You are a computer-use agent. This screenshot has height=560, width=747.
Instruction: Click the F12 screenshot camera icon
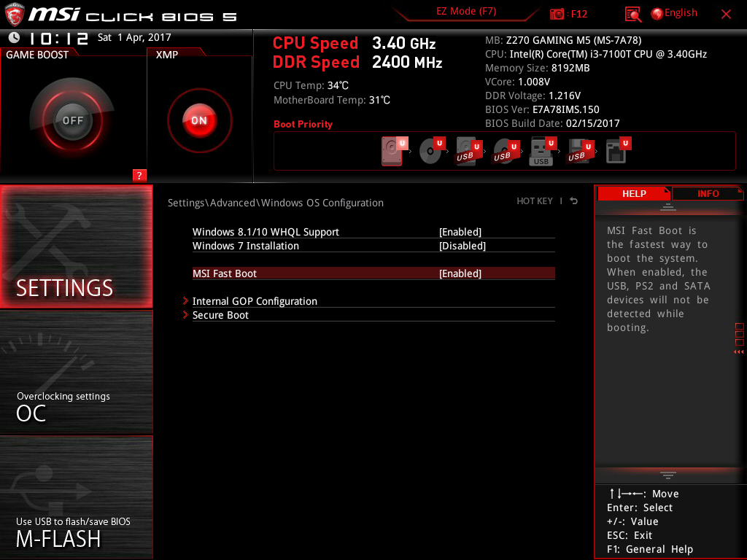pyautogui.click(x=557, y=15)
